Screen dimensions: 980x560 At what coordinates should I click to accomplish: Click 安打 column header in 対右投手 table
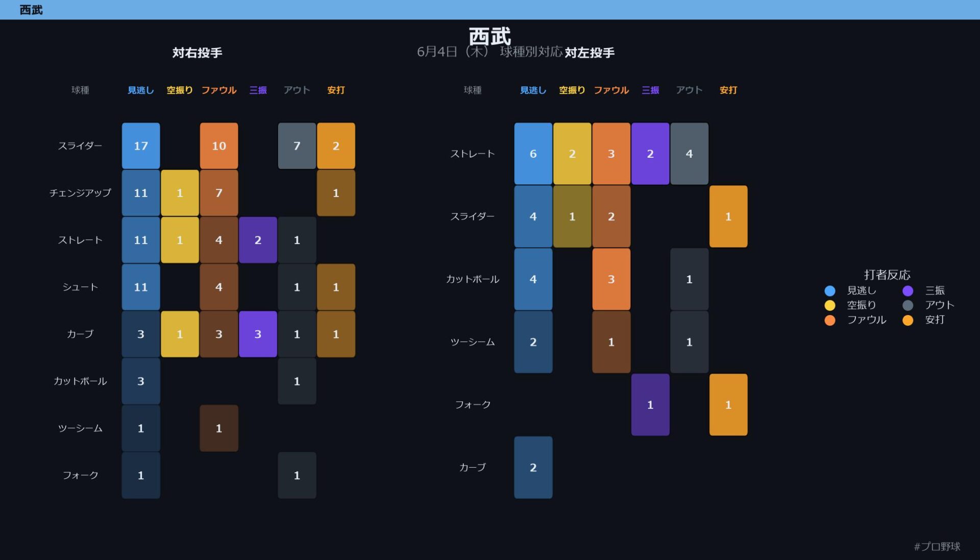click(x=336, y=90)
